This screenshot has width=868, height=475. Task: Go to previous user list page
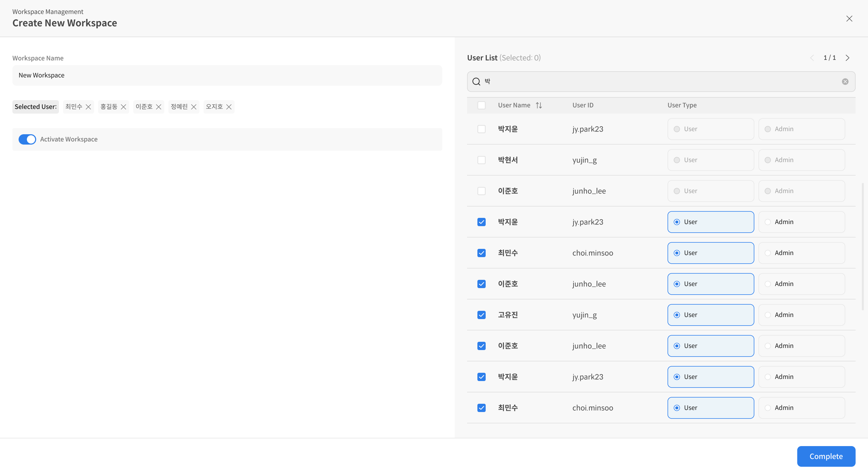[x=812, y=58]
